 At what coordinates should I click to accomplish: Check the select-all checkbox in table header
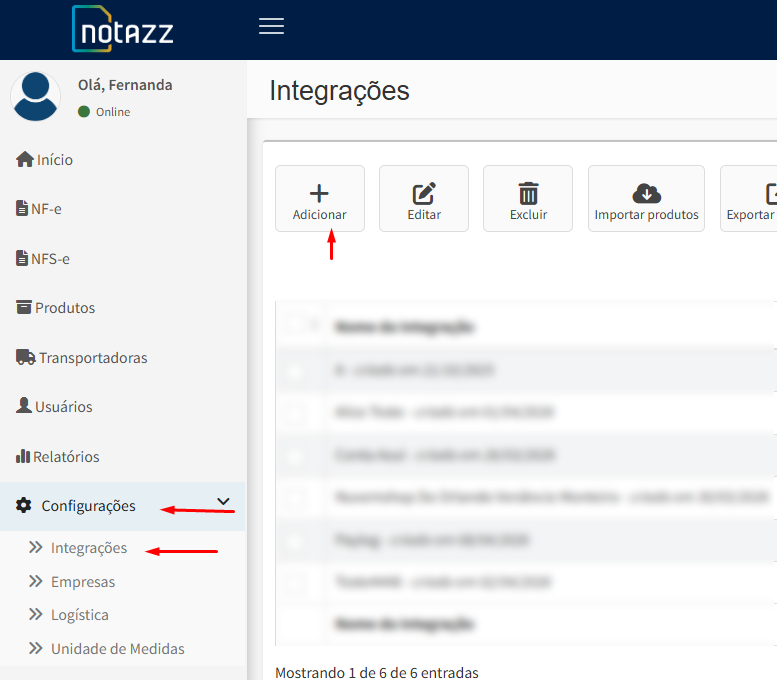[295, 325]
